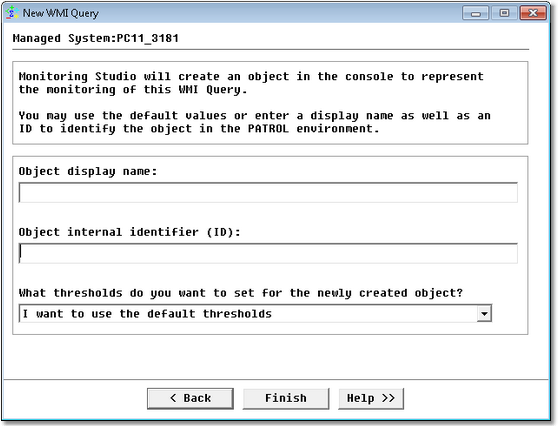Focus the Object internal identifier field
The image size is (558, 428).
click(268, 253)
